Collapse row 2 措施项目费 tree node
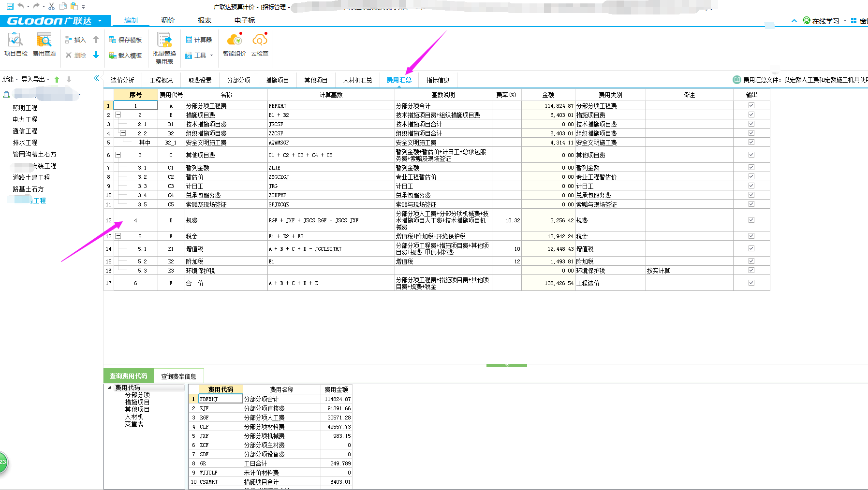Viewport: 868px width, 490px height. coord(118,115)
